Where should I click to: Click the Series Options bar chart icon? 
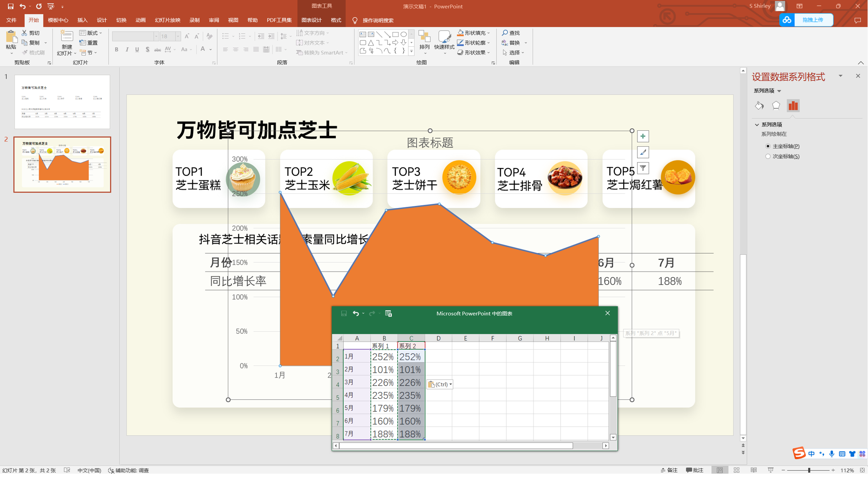point(793,106)
